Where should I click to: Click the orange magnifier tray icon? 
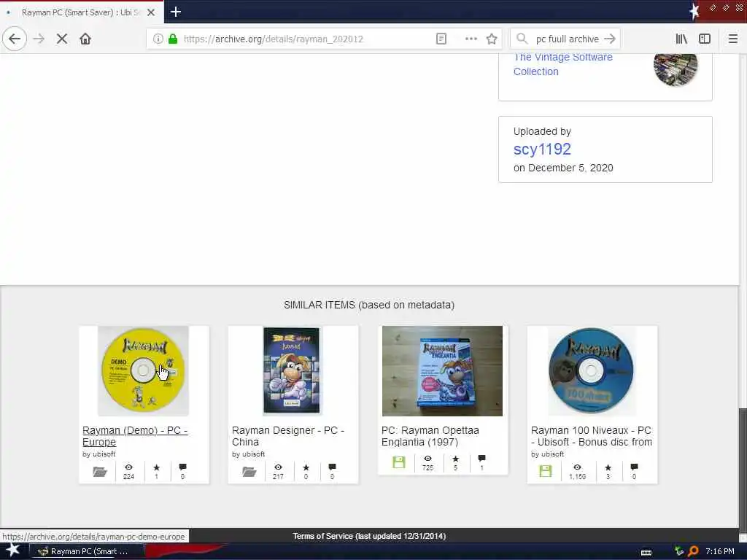click(x=693, y=551)
